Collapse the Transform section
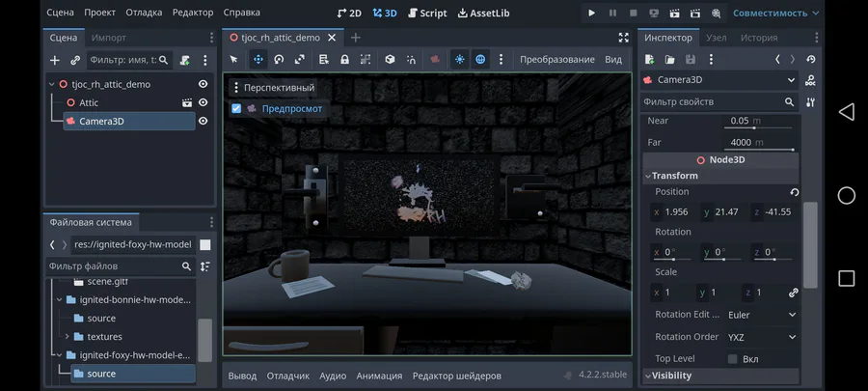This screenshot has width=868, height=391. click(x=648, y=176)
